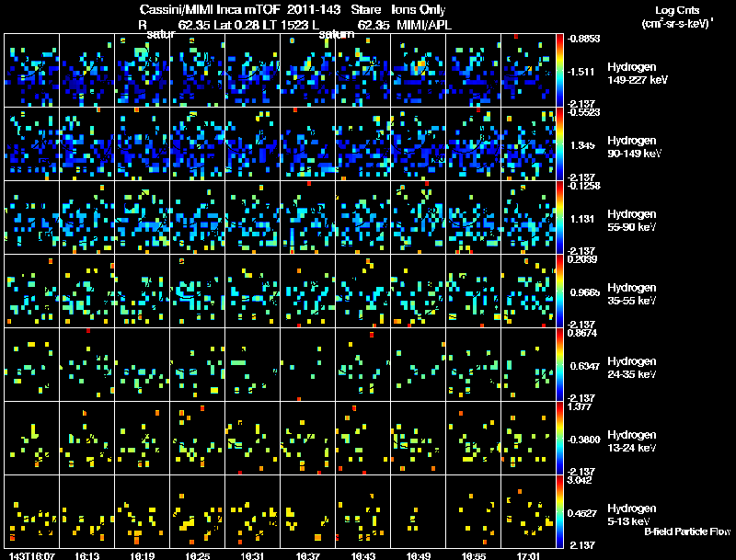Screen dimensions: 736x560
Task: Select the 13-24 keV panel at 16:49
Action: point(418,438)
